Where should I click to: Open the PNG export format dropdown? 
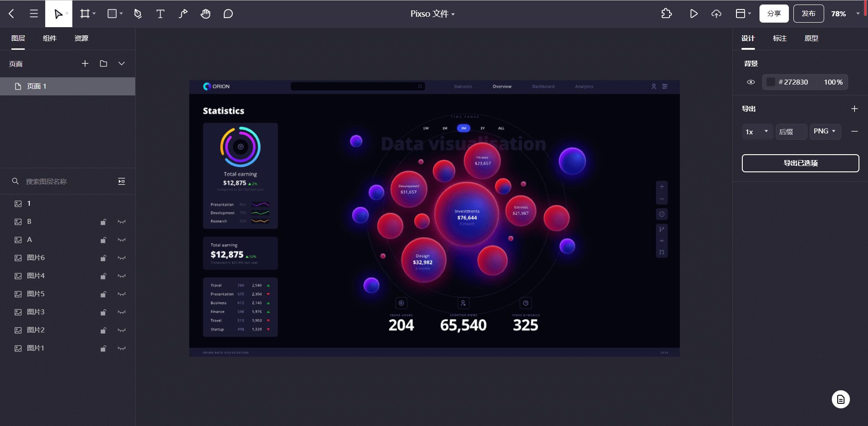click(825, 131)
